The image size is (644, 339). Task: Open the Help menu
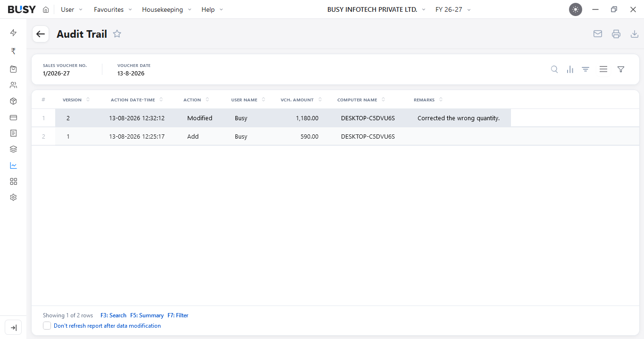pos(212,9)
